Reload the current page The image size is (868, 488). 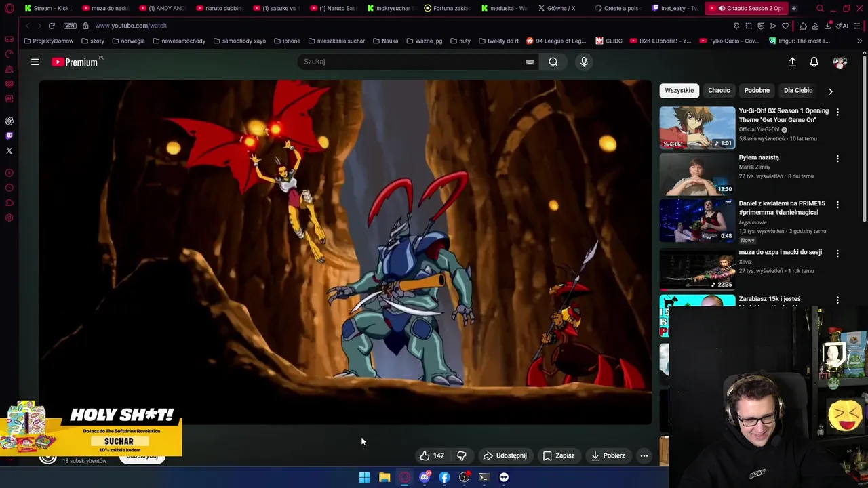52,26
